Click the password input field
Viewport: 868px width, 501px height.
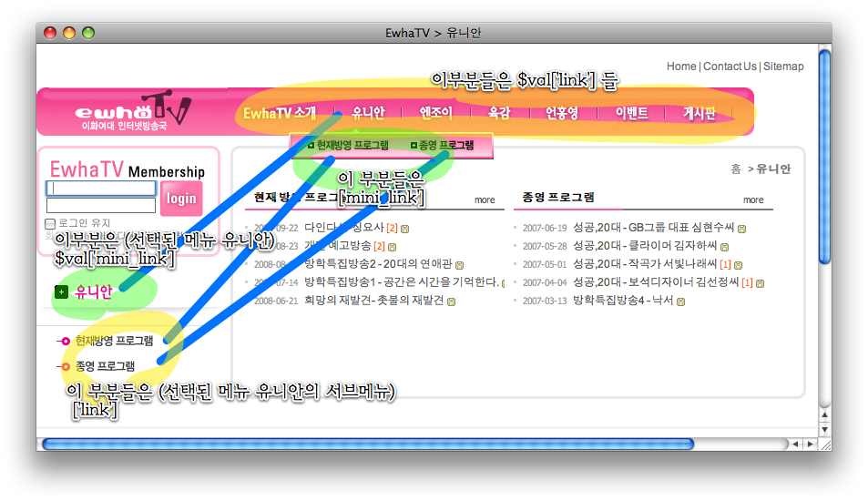pos(101,205)
